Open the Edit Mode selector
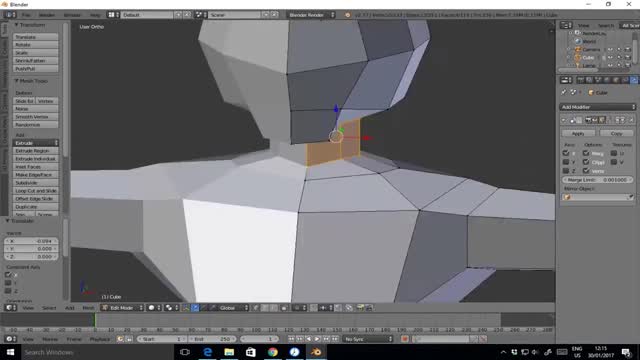Image resolution: width=640 pixels, height=360 pixels. tap(122, 308)
